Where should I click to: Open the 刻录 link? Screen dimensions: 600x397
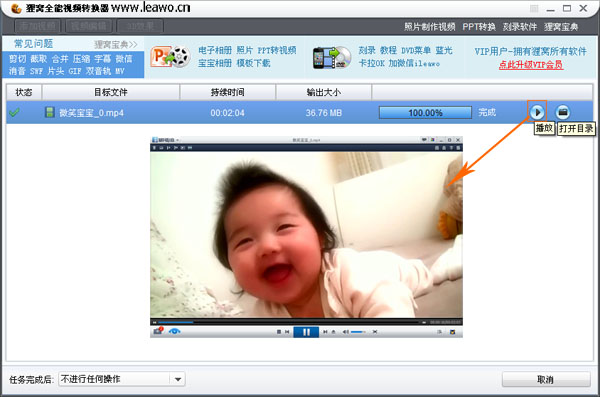point(367,50)
